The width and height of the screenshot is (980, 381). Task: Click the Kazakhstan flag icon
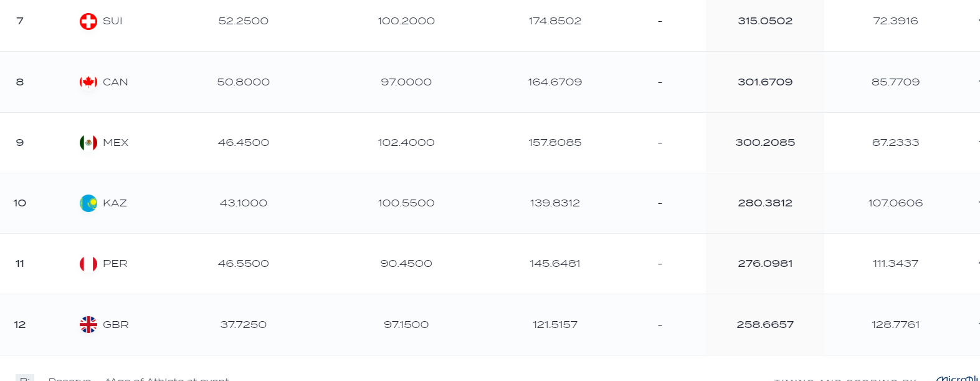[88, 203]
